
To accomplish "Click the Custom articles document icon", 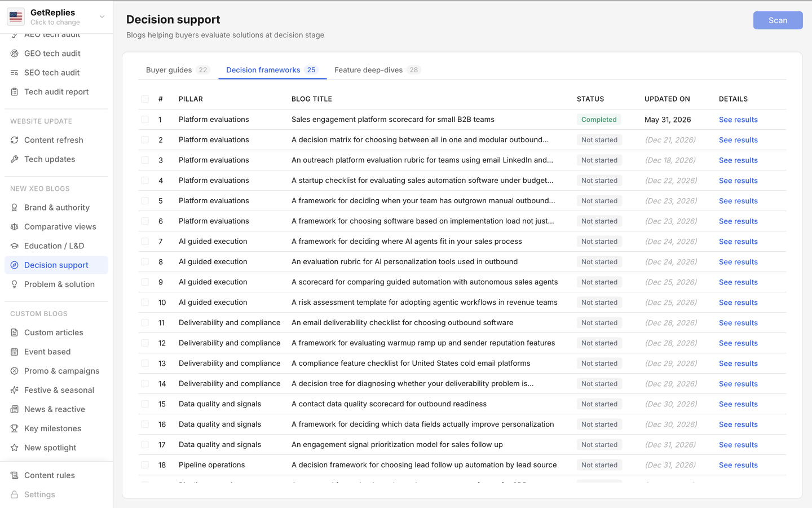I will coord(15,332).
